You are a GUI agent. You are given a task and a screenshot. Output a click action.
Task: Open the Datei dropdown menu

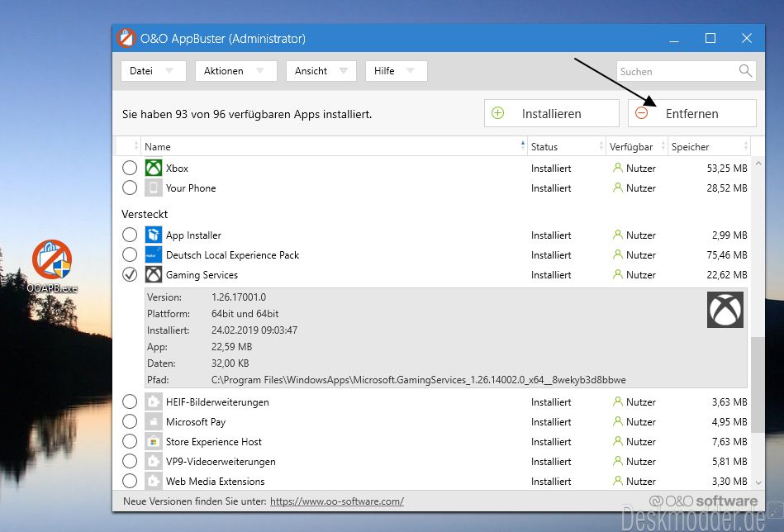click(154, 71)
